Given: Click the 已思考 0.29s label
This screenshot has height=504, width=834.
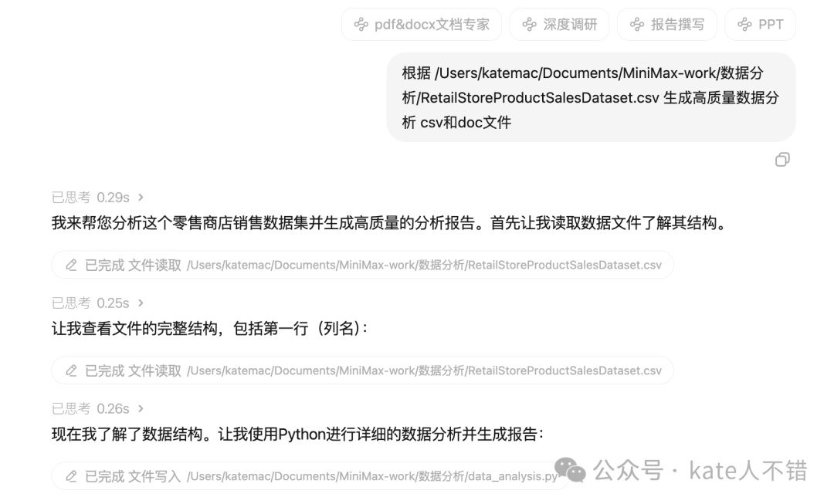Looking at the screenshot, I should (x=90, y=198).
